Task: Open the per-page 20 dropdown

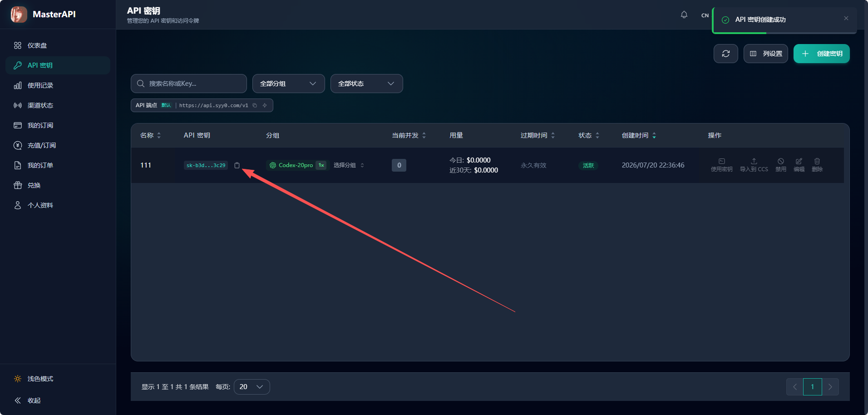Action: pyautogui.click(x=252, y=387)
